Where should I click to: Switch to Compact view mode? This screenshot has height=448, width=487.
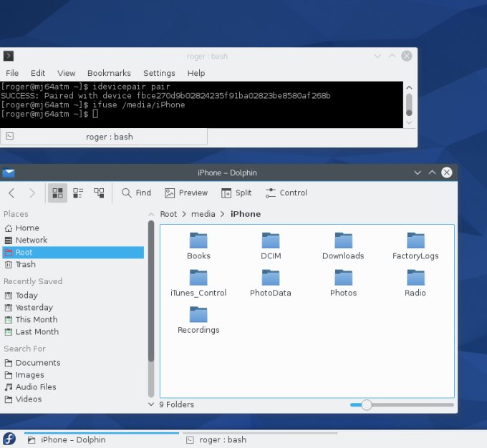78,193
